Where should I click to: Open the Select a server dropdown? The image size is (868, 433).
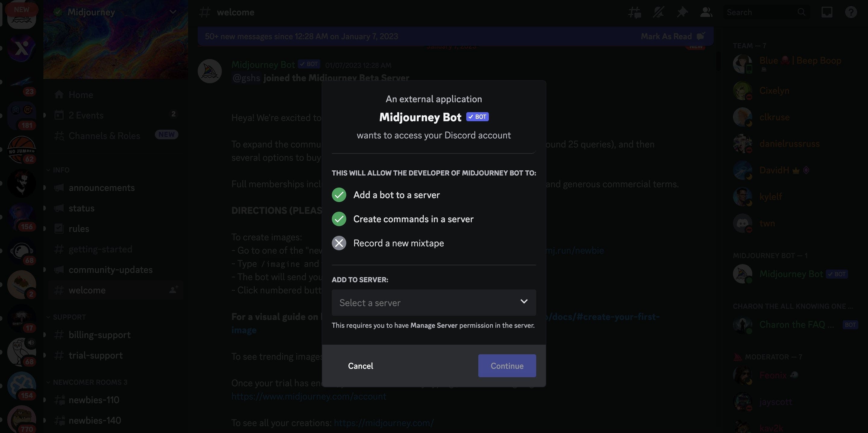pos(434,302)
